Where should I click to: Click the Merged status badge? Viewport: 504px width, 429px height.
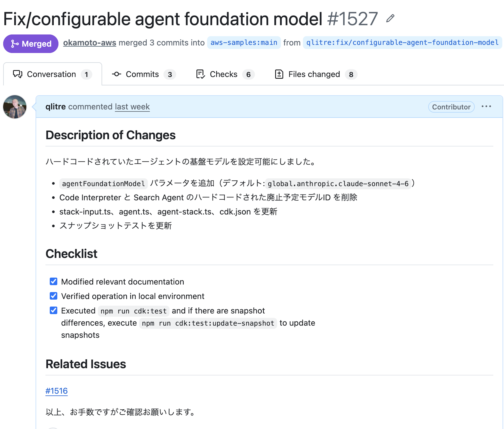click(31, 44)
